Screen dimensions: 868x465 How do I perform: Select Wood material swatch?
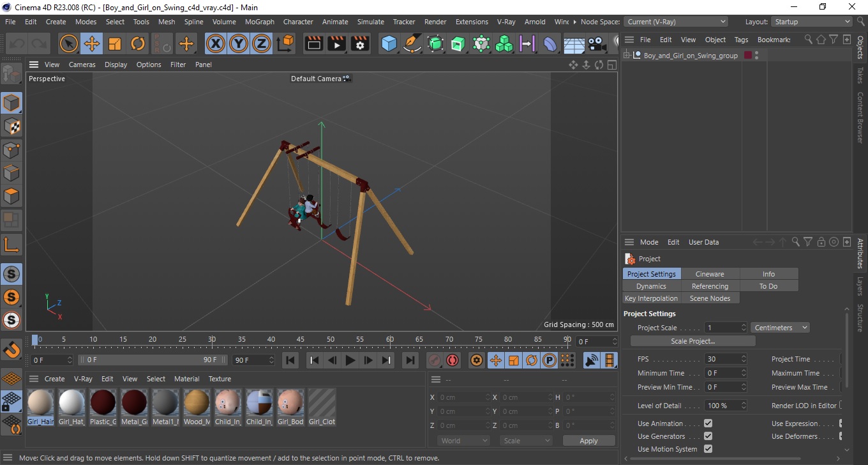[197, 408]
